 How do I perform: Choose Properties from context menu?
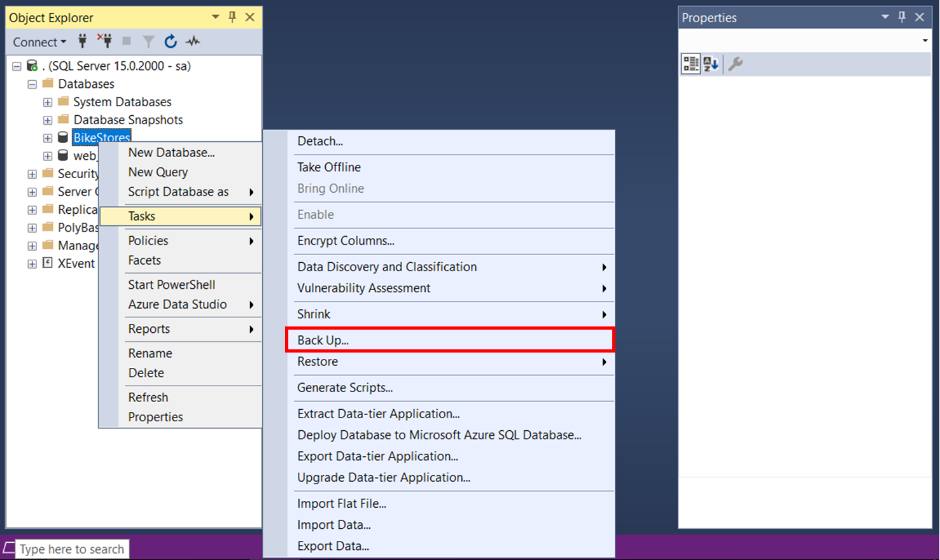click(x=181, y=417)
